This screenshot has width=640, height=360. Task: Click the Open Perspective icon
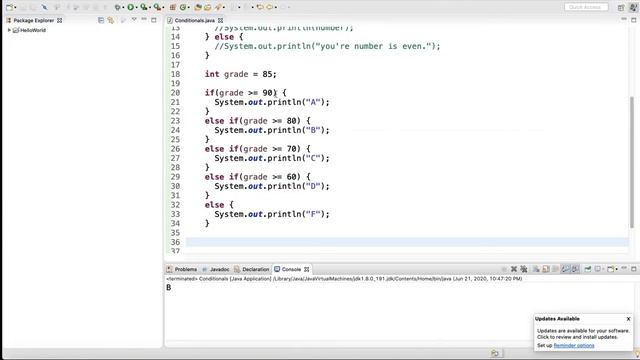pos(621,7)
